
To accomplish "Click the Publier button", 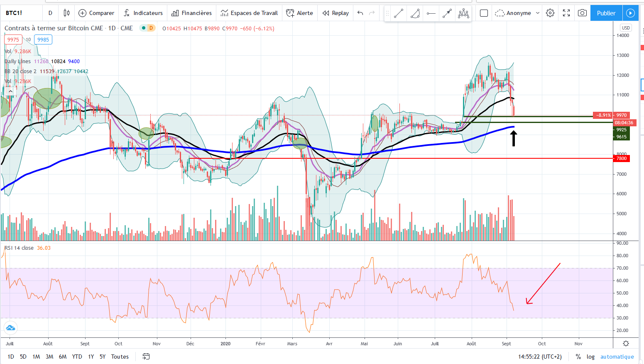I will [606, 13].
